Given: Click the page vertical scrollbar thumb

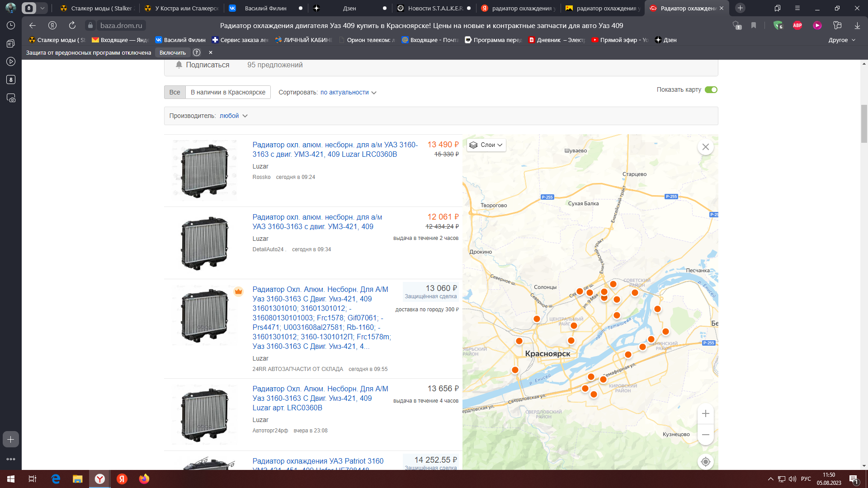Looking at the screenshot, I should (x=864, y=124).
